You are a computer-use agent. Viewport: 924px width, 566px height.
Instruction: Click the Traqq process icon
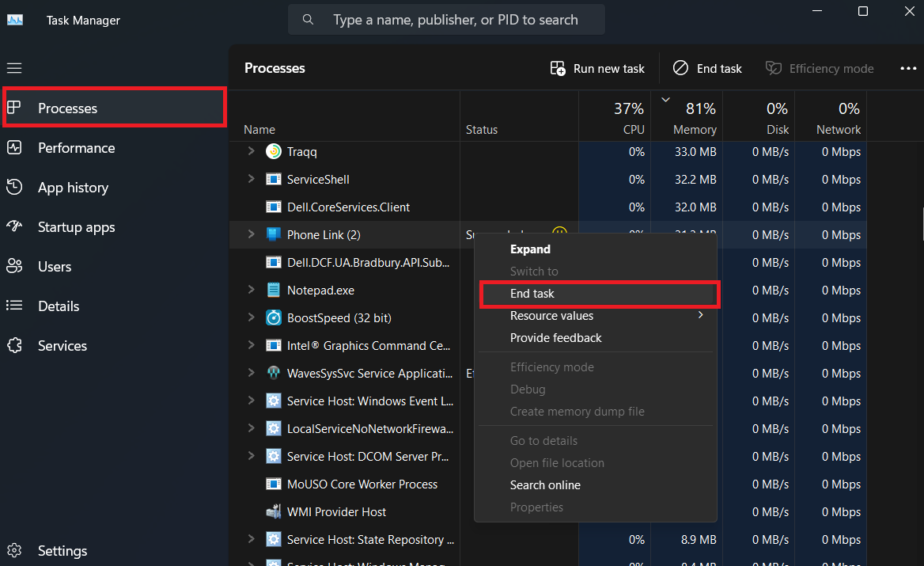pyautogui.click(x=274, y=151)
